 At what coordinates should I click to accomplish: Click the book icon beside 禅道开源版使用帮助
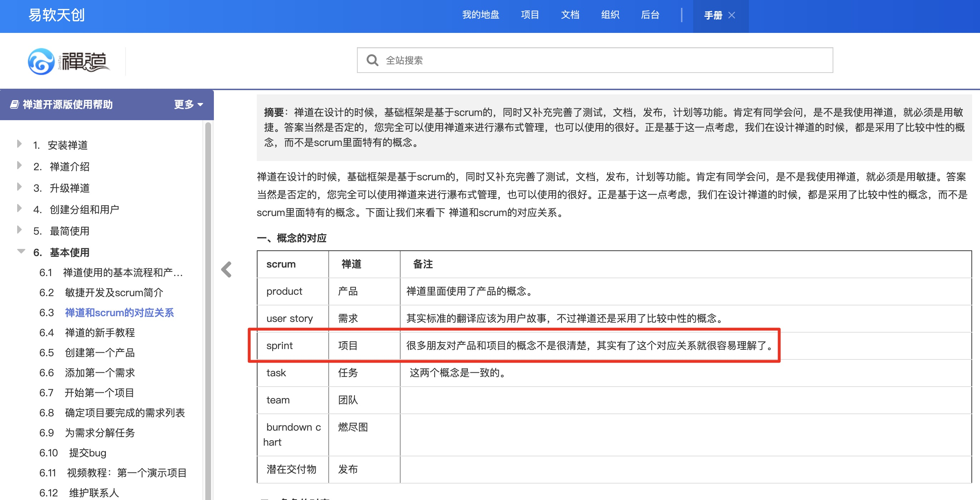(x=14, y=104)
